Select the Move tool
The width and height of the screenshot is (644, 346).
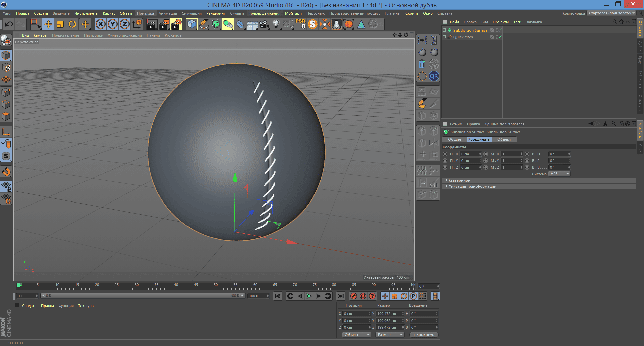click(x=48, y=24)
